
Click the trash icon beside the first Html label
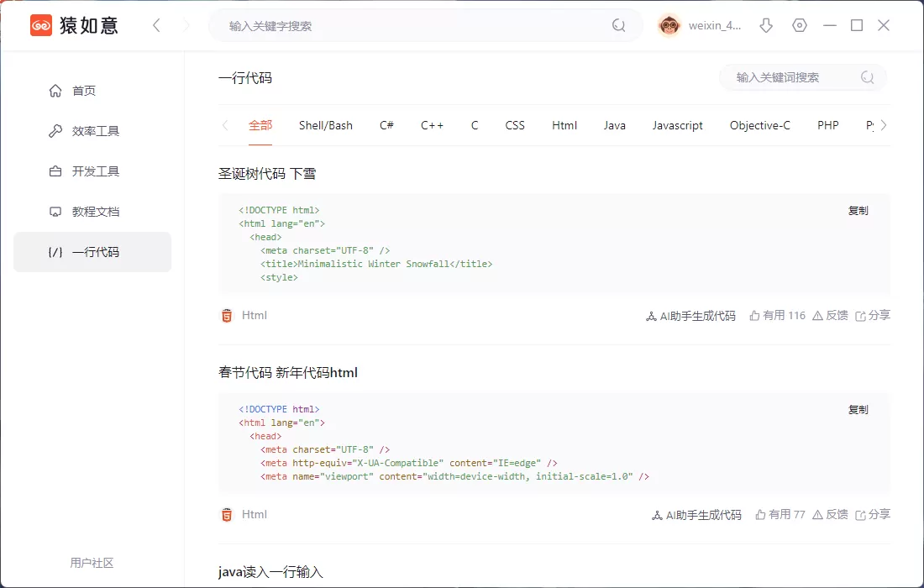point(225,315)
